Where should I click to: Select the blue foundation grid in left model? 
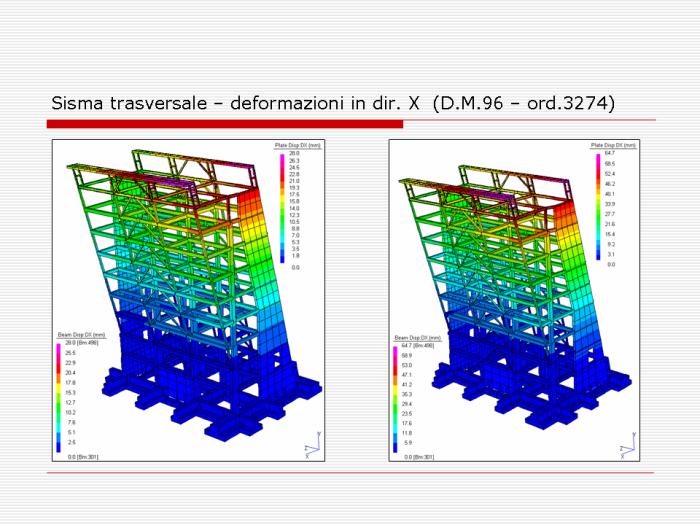tap(200, 400)
